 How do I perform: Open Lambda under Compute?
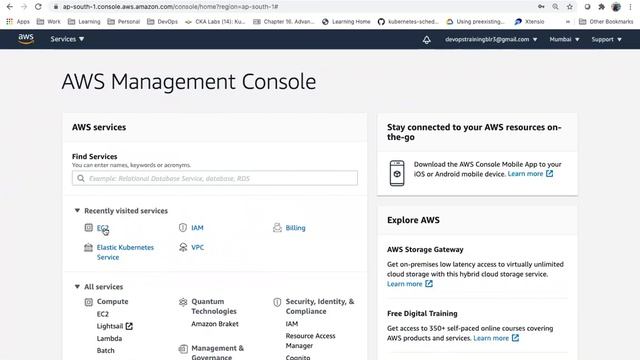pos(109,338)
